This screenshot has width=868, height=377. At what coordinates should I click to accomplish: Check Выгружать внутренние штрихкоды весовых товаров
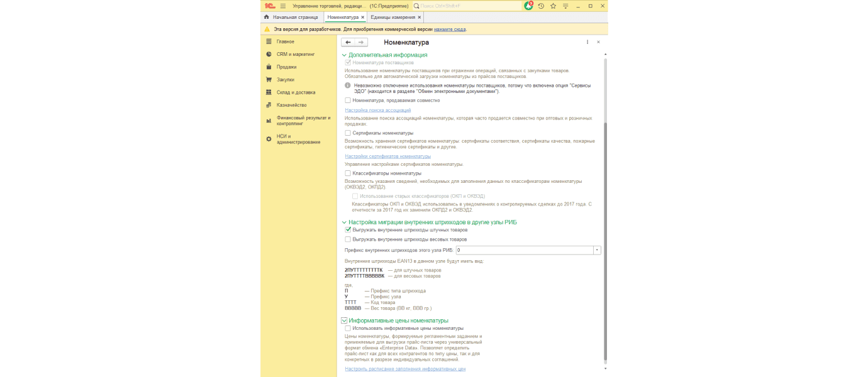pos(348,239)
